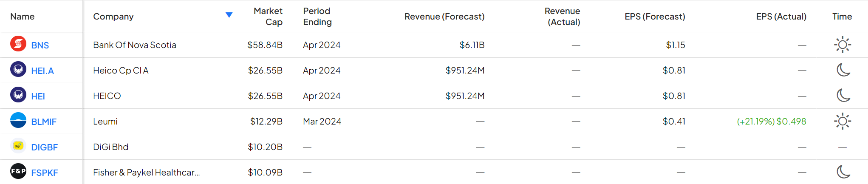This screenshot has height=184, width=868.
Task: Open the DIGBF ticker link
Action: [x=44, y=147]
